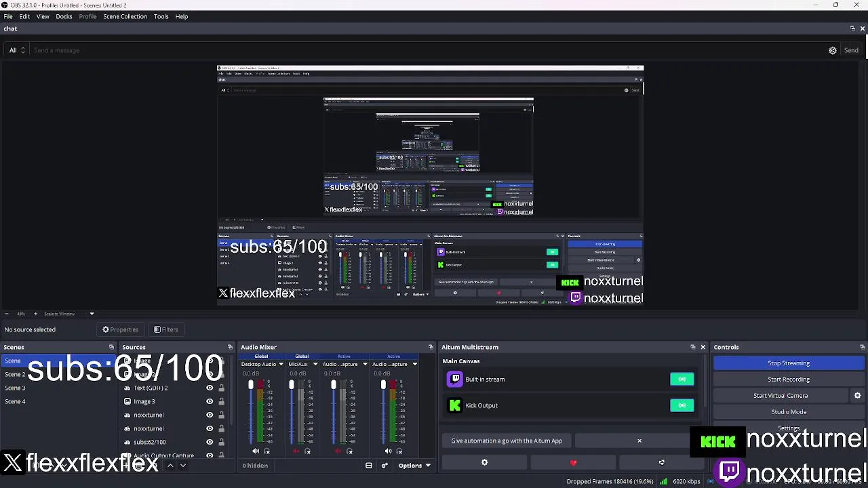Float the Sources dock with its icon
This screenshot has height=488, width=868.
(x=230, y=347)
